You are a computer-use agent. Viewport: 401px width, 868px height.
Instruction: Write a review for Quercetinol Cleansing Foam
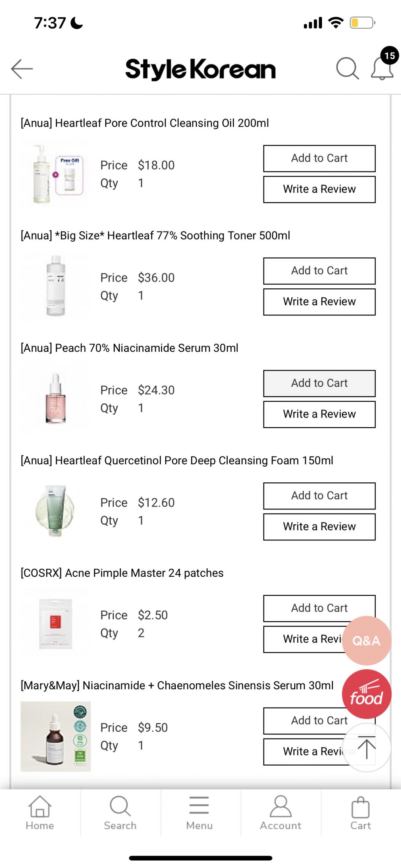pyautogui.click(x=319, y=527)
